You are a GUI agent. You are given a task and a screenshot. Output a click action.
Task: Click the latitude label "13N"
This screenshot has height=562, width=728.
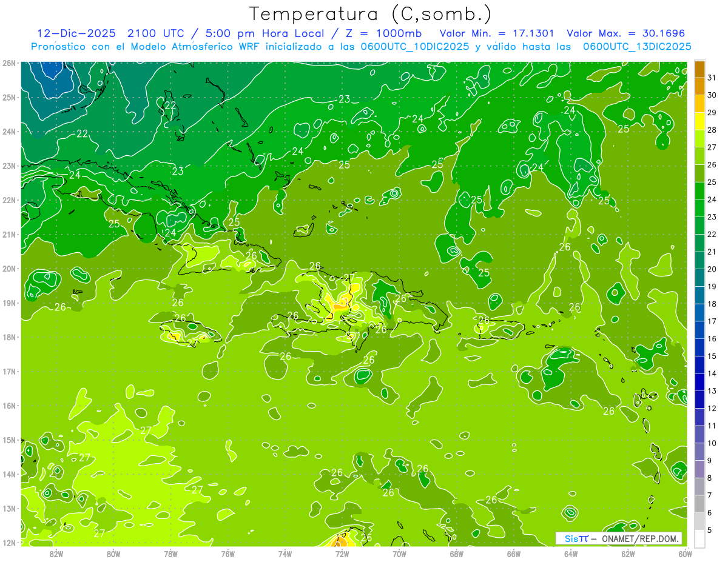(x=8, y=509)
